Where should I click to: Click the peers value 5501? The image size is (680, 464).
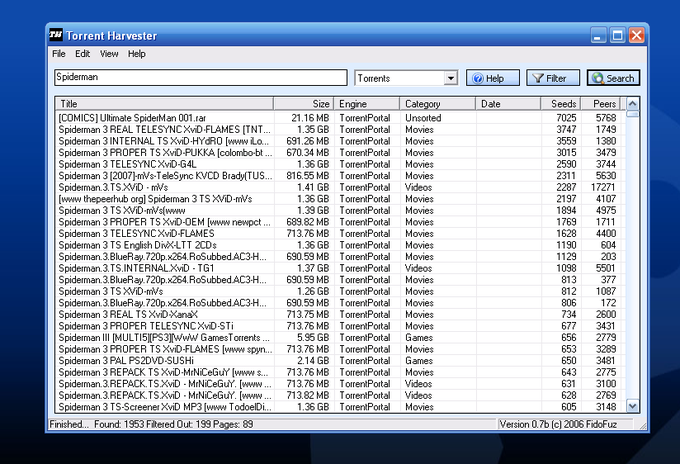point(605,268)
